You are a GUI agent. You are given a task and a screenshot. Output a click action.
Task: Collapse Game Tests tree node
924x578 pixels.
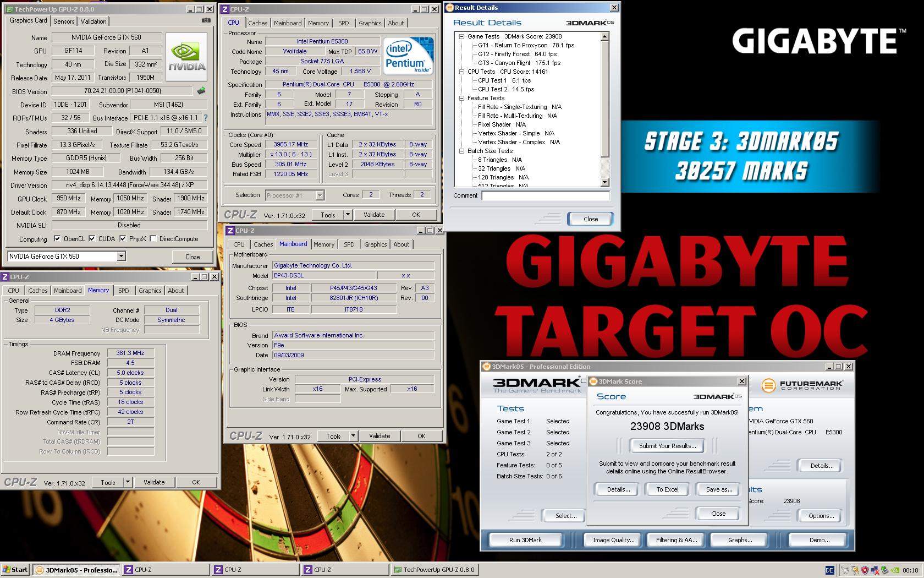coord(462,36)
